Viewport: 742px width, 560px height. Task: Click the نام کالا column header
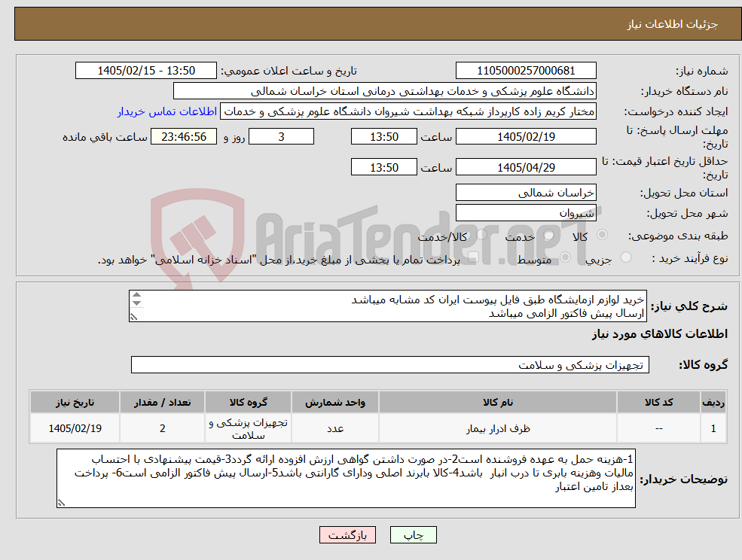point(498,402)
